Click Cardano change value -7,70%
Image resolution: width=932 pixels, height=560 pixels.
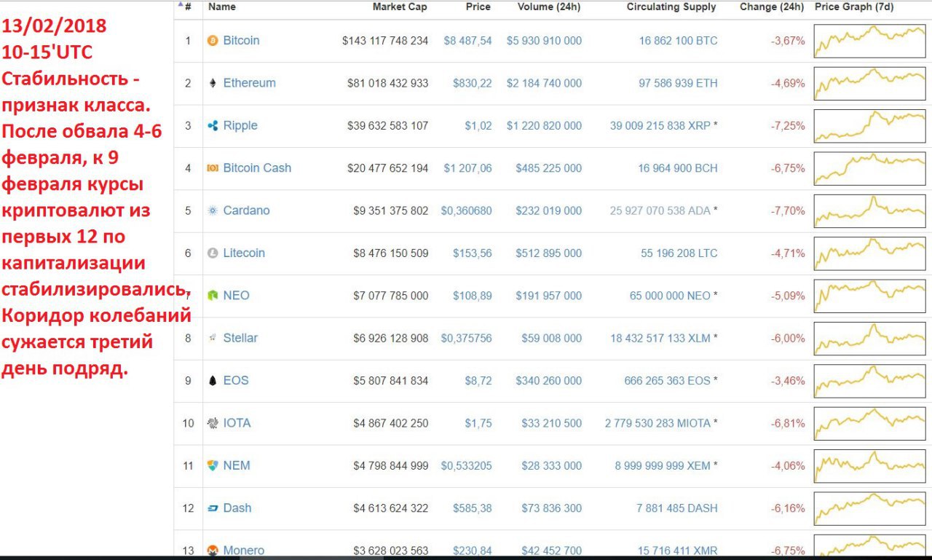[x=788, y=210]
